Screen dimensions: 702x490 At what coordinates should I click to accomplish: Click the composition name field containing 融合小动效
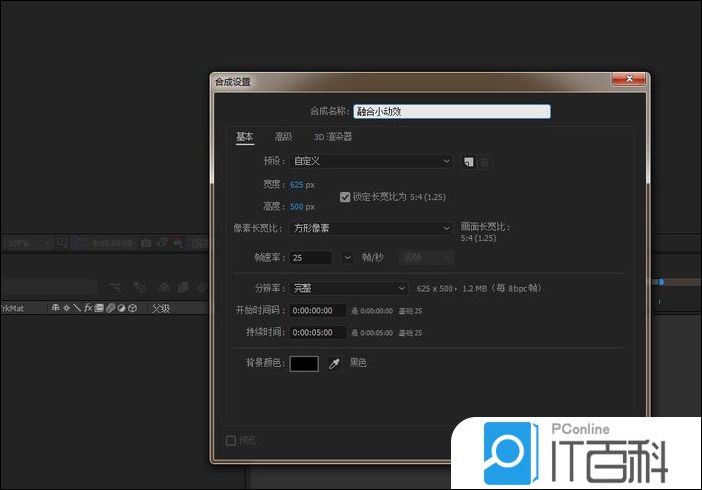coord(452,112)
